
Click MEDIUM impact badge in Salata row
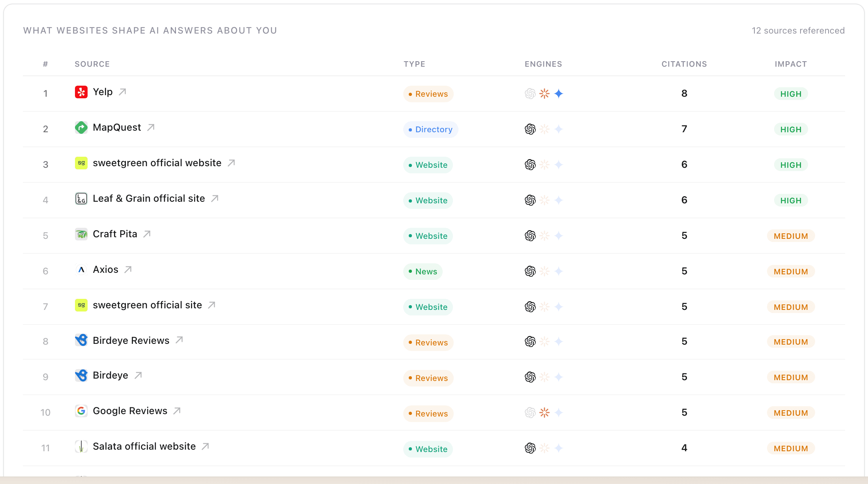pos(791,448)
